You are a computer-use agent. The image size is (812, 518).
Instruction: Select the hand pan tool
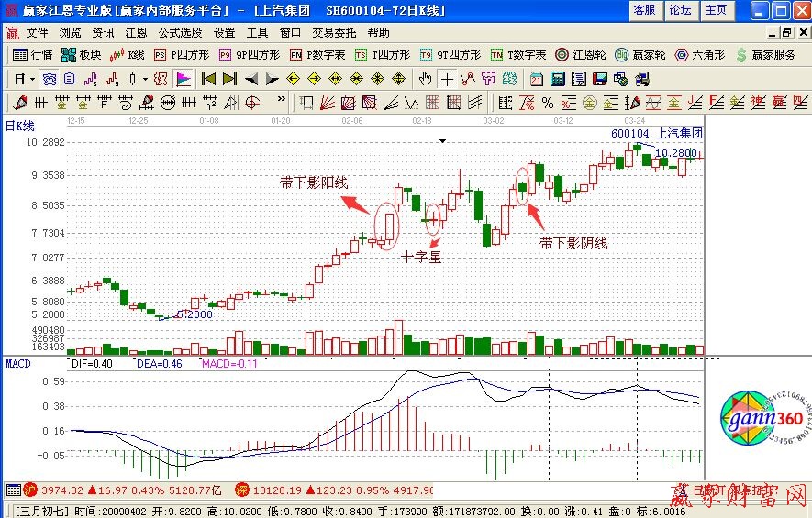[426, 79]
